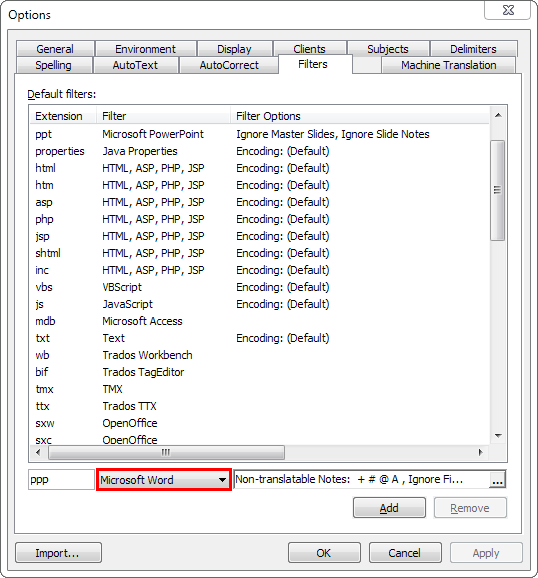
Task: Open the AutoText tab
Action: (x=135, y=65)
